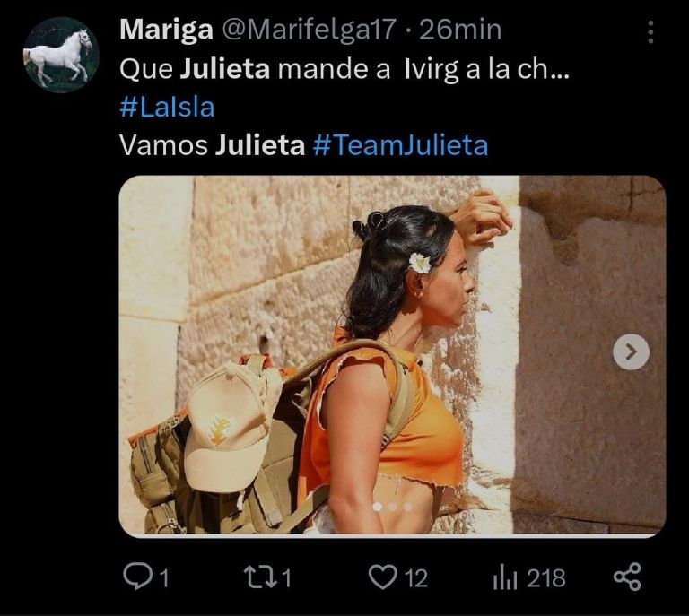Open the #TeamJulieta hashtag

tap(400, 145)
